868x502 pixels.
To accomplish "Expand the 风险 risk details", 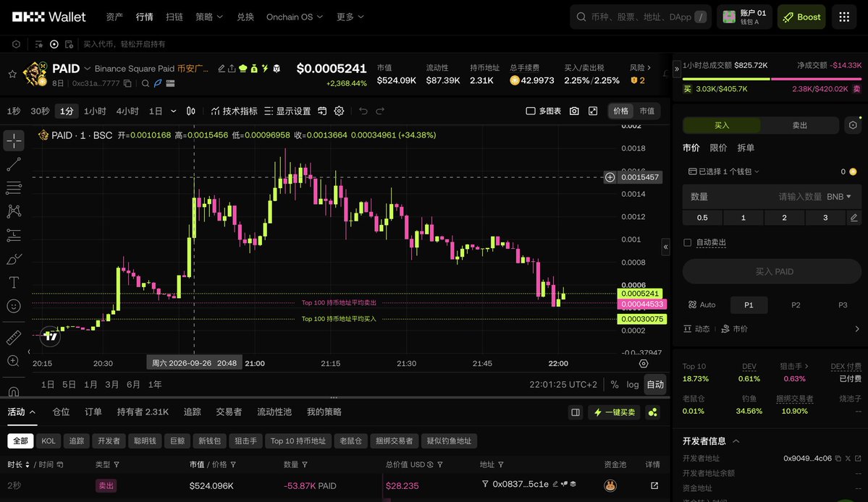I will click(x=640, y=67).
